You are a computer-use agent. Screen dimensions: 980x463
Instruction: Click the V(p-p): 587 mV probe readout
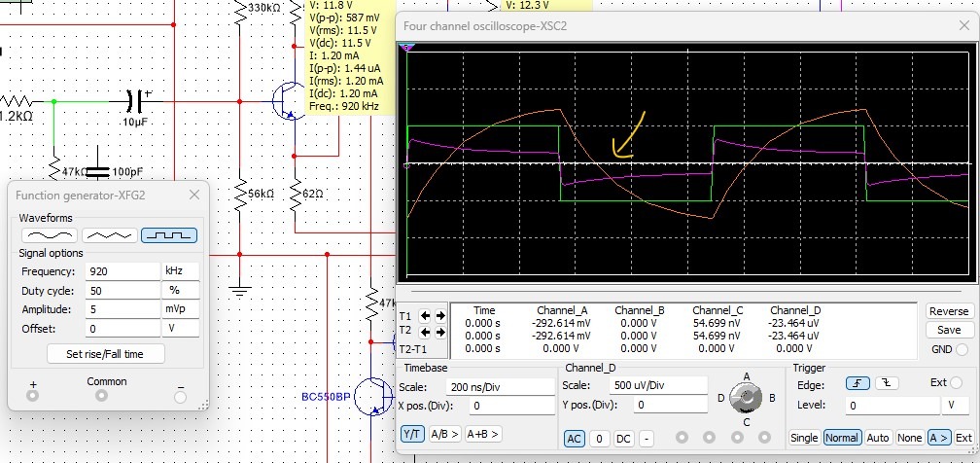coord(343,18)
